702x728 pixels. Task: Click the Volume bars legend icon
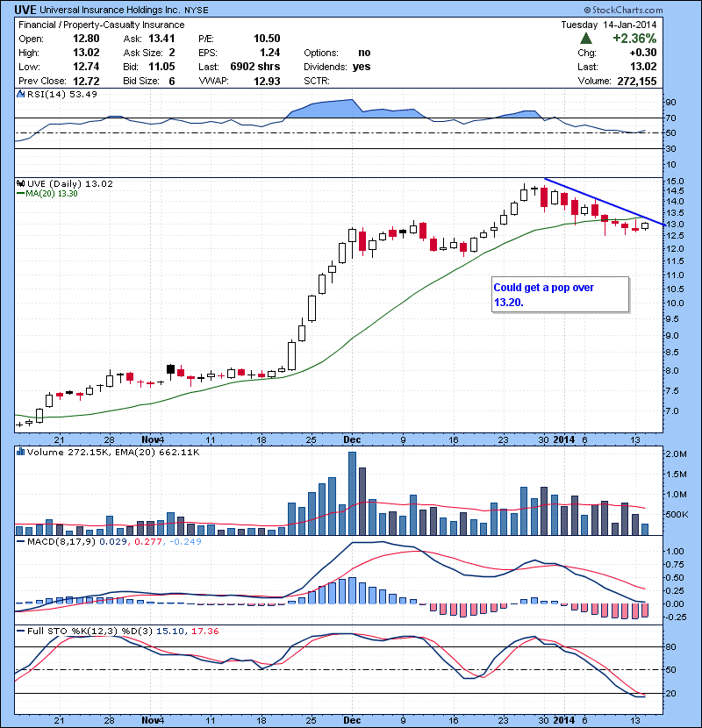point(20,452)
